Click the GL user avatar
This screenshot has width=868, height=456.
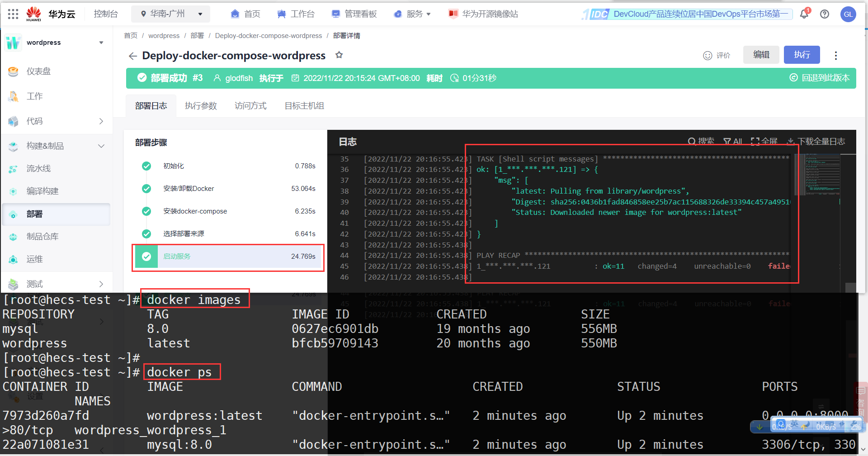848,14
